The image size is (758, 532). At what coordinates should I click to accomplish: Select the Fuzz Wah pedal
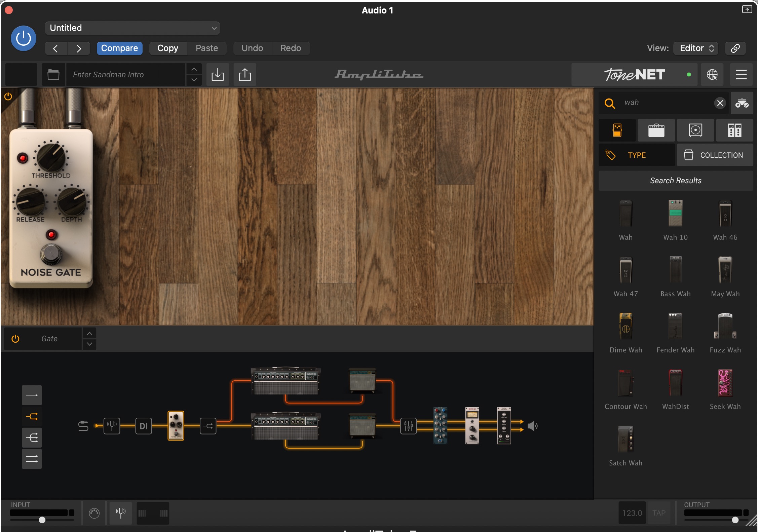[x=725, y=326]
